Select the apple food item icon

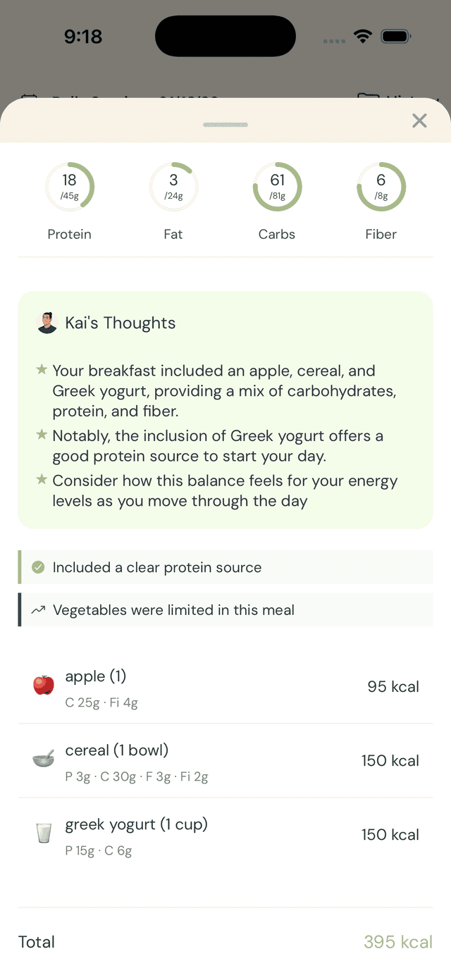pyautogui.click(x=43, y=684)
